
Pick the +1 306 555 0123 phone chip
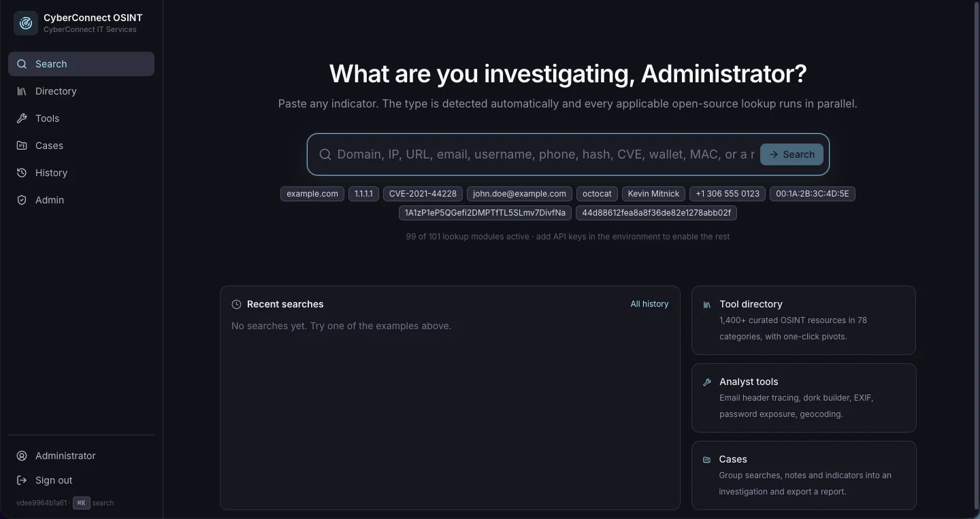(728, 194)
